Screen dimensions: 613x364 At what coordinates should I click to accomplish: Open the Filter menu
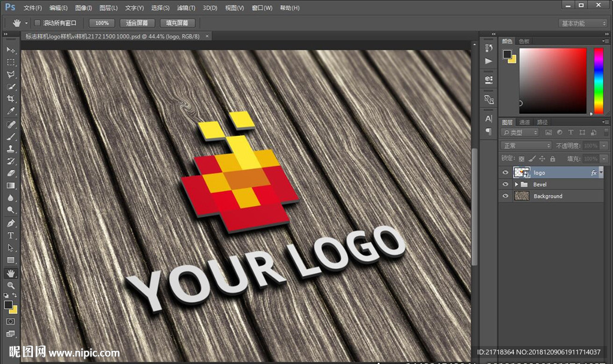pyautogui.click(x=186, y=8)
